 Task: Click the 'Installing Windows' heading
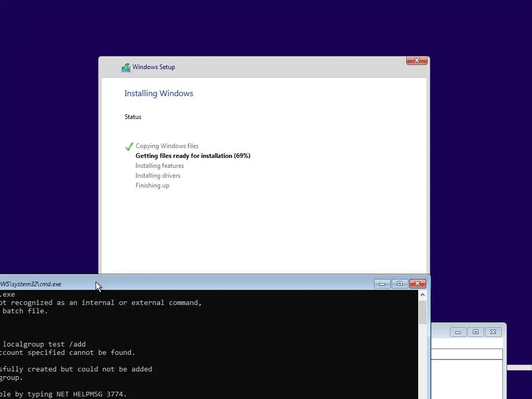click(159, 94)
